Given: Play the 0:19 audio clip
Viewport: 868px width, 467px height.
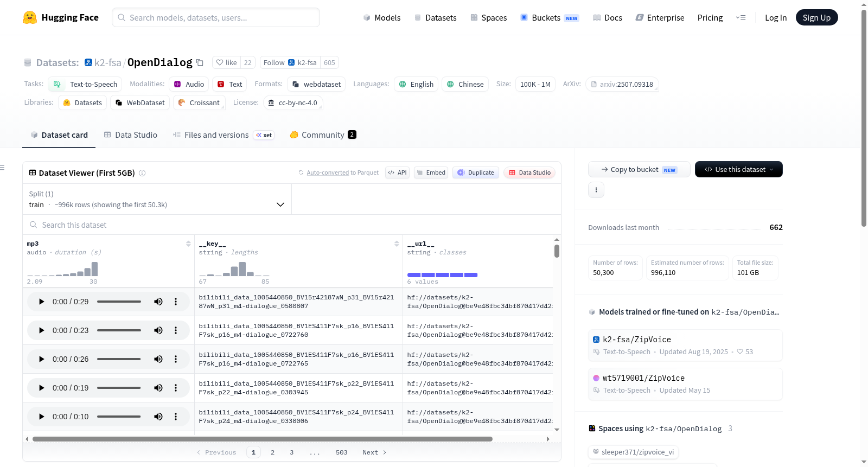Looking at the screenshot, I should click(41, 388).
